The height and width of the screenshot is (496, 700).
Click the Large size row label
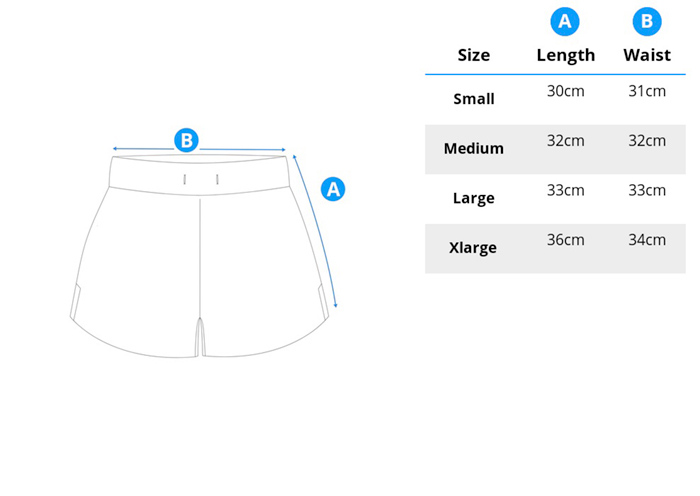click(x=474, y=198)
